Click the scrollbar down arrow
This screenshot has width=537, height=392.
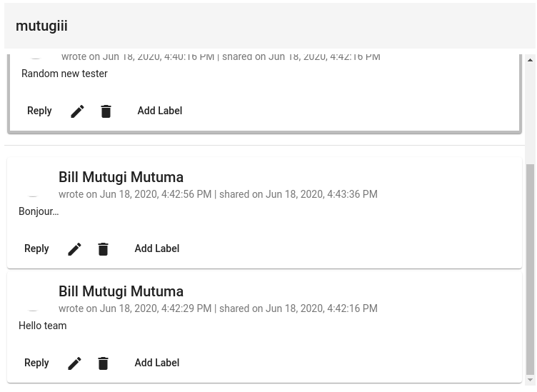pyautogui.click(x=530, y=380)
